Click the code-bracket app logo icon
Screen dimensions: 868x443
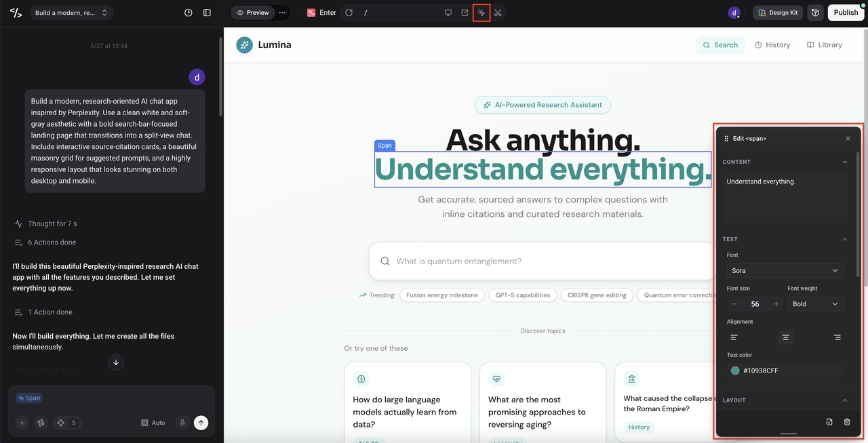16,13
